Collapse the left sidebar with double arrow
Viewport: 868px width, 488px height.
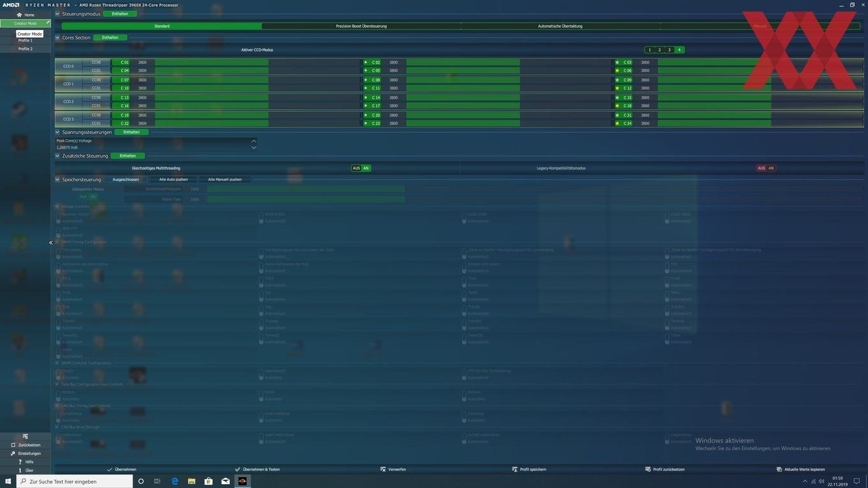pyautogui.click(x=50, y=242)
